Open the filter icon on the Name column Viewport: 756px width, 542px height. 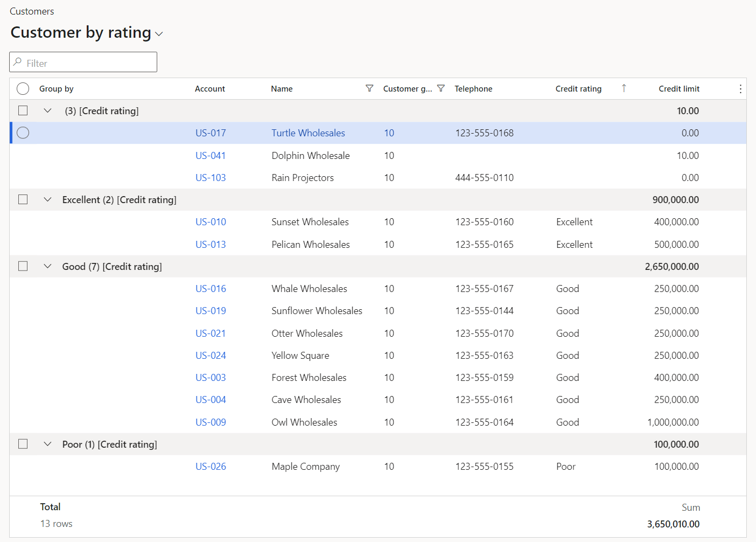coord(369,88)
